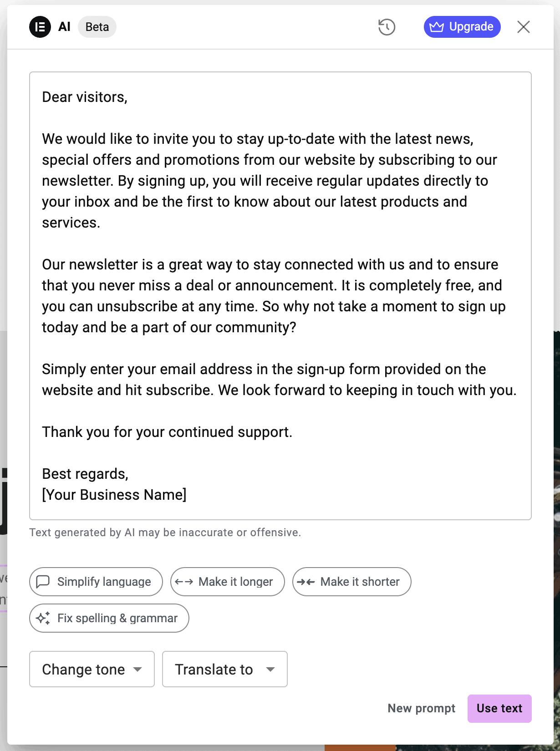Click the Beta badge
The width and height of the screenshot is (560, 751).
(x=97, y=27)
